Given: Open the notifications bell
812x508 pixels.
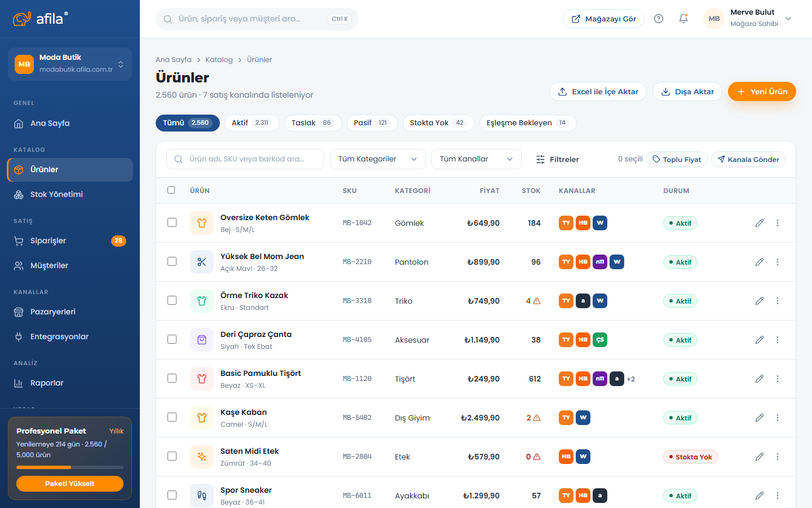Looking at the screenshot, I should pyautogui.click(x=683, y=19).
